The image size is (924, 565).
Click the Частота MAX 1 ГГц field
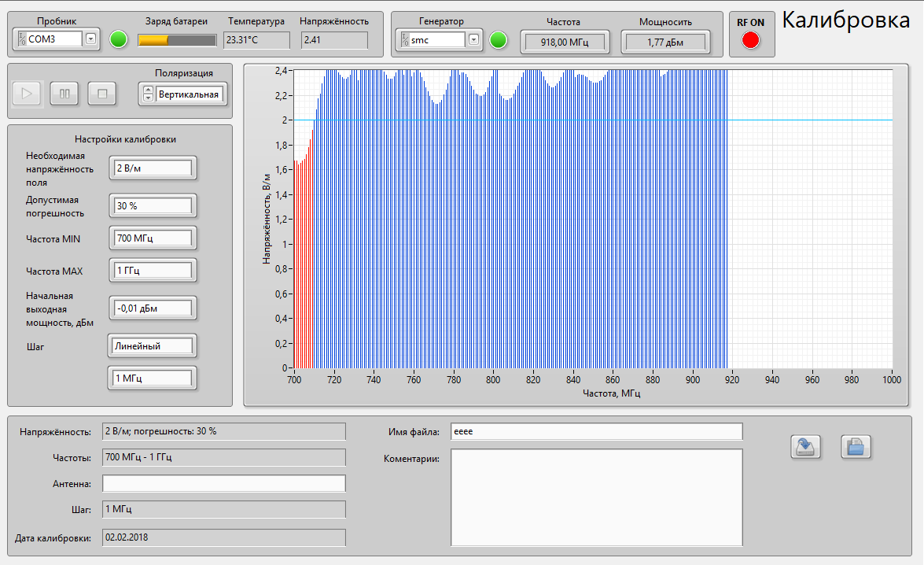pos(153,271)
